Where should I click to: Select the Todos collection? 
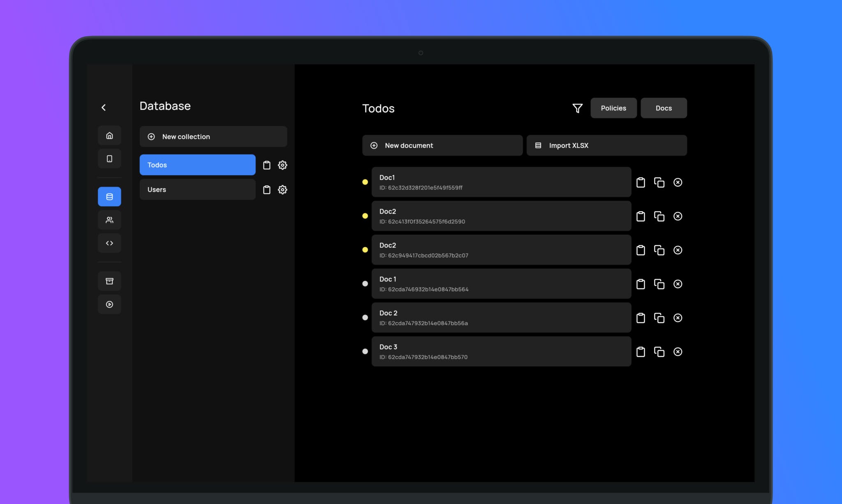(x=197, y=165)
